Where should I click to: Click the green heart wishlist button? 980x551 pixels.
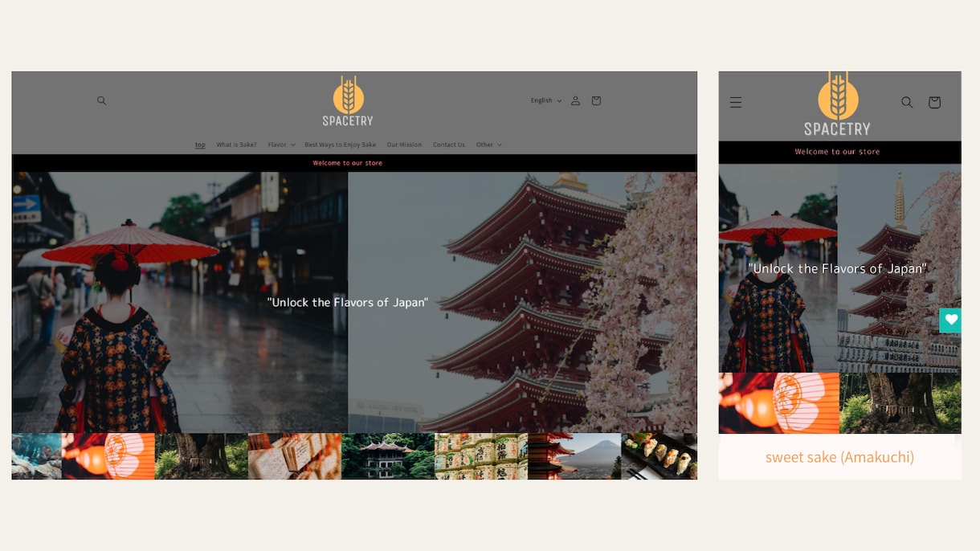pyautogui.click(x=951, y=320)
